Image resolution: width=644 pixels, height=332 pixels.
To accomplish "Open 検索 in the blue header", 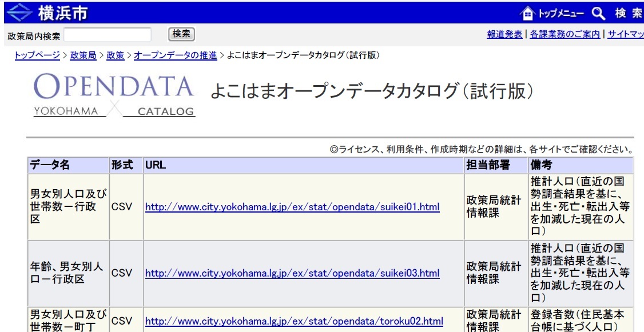I will pyautogui.click(x=628, y=13).
